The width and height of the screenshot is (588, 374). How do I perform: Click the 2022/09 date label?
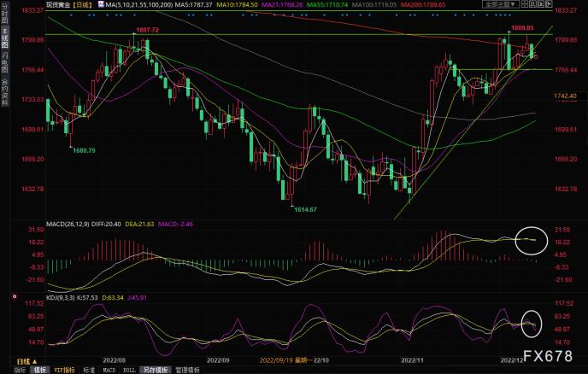pos(218,360)
